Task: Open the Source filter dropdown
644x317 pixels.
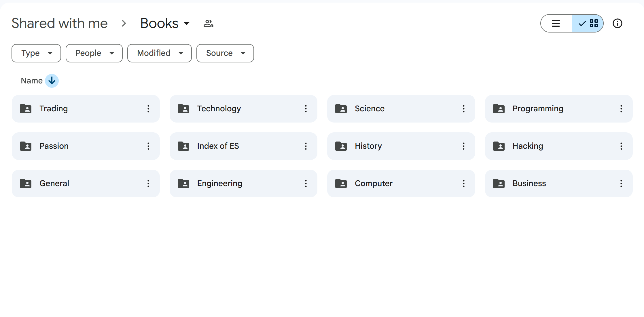Action: tap(225, 53)
